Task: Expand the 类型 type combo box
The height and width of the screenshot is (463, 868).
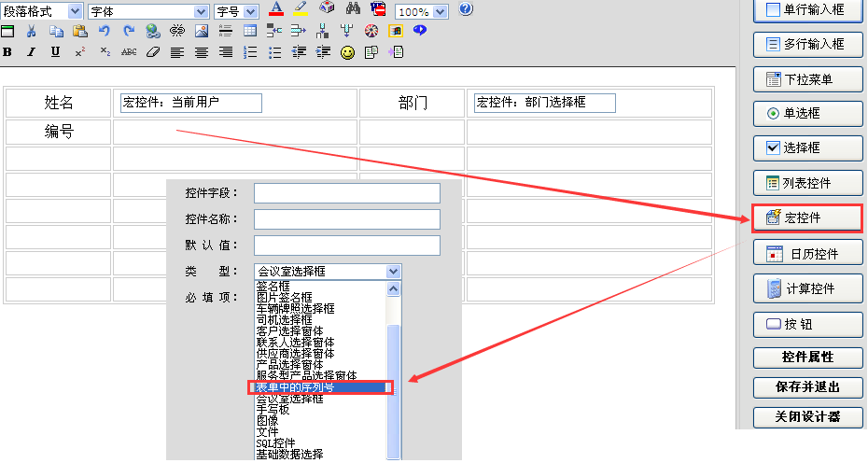Action: coord(328,272)
